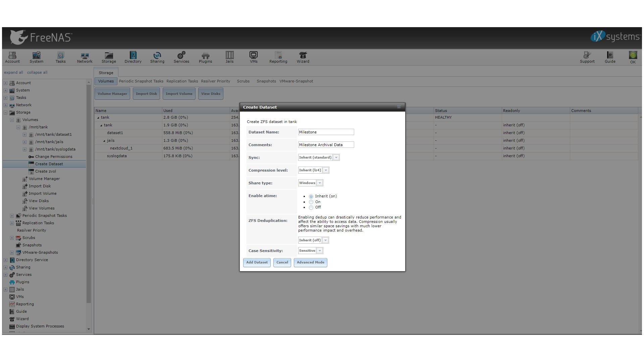Switch to the Volumes tab
This screenshot has width=644, height=362.
106,81
